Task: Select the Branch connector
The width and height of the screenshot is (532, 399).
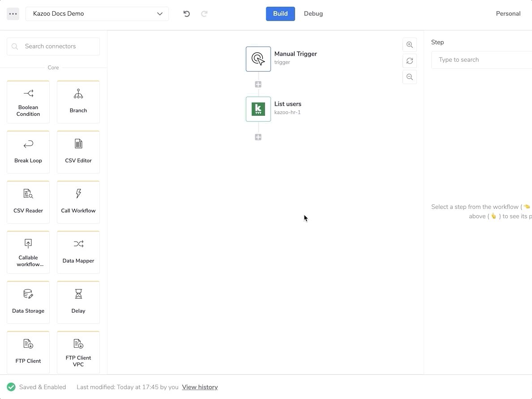Action: (78, 102)
